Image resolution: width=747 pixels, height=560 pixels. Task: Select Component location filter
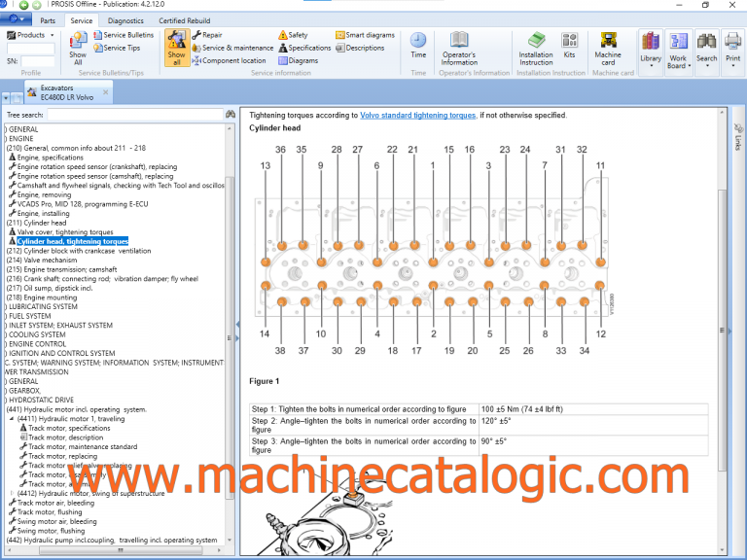tap(229, 61)
